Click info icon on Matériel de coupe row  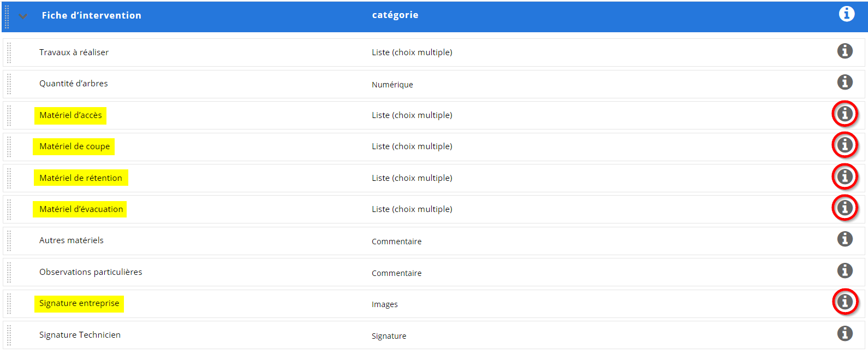845,145
